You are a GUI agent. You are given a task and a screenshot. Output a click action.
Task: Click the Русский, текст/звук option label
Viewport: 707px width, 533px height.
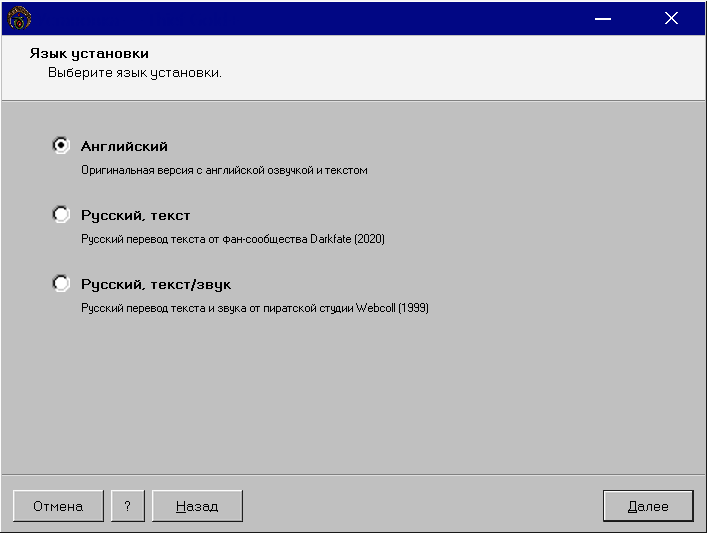pyautogui.click(x=156, y=284)
